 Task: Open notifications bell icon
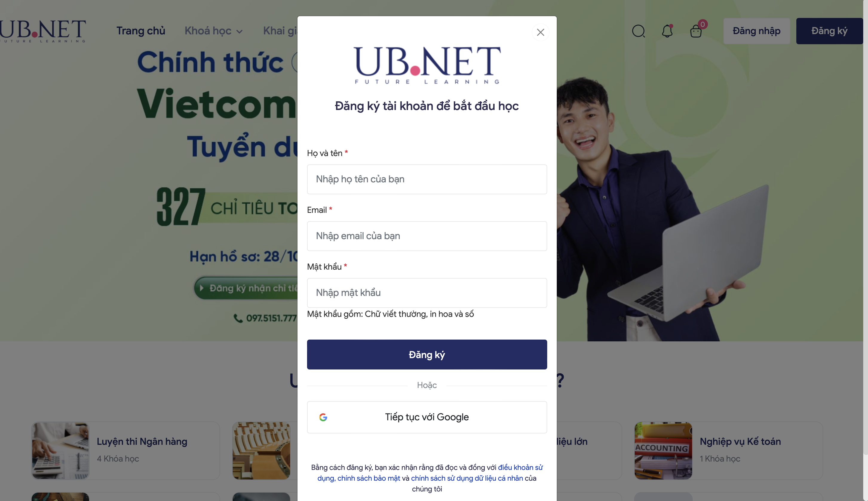(667, 31)
